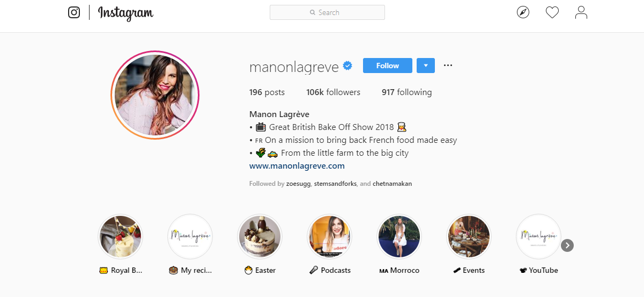View the 917 following list

(406, 92)
